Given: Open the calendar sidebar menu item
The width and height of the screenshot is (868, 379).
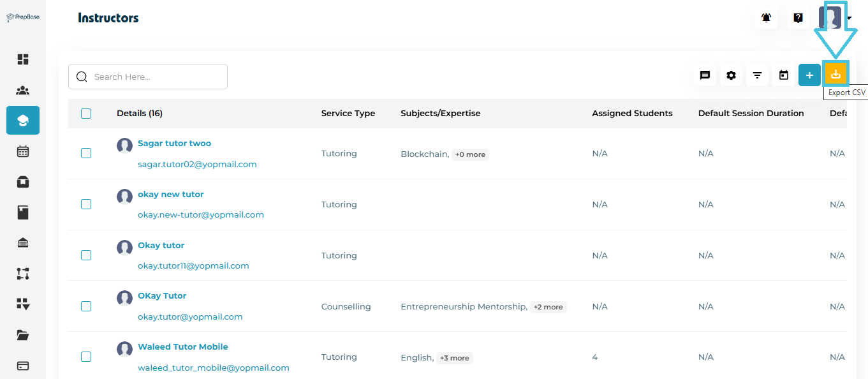Looking at the screenshot, I should (23, 151).
